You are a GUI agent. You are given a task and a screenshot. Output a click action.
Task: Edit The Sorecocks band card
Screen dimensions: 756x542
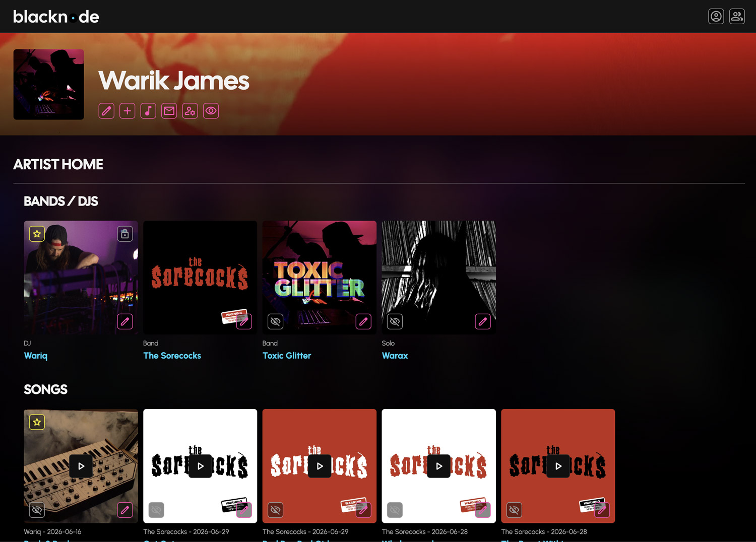tap(244, 321)
